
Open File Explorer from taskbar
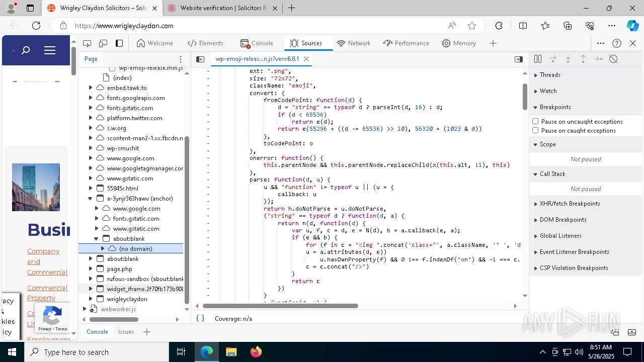[x=231, y=352]
